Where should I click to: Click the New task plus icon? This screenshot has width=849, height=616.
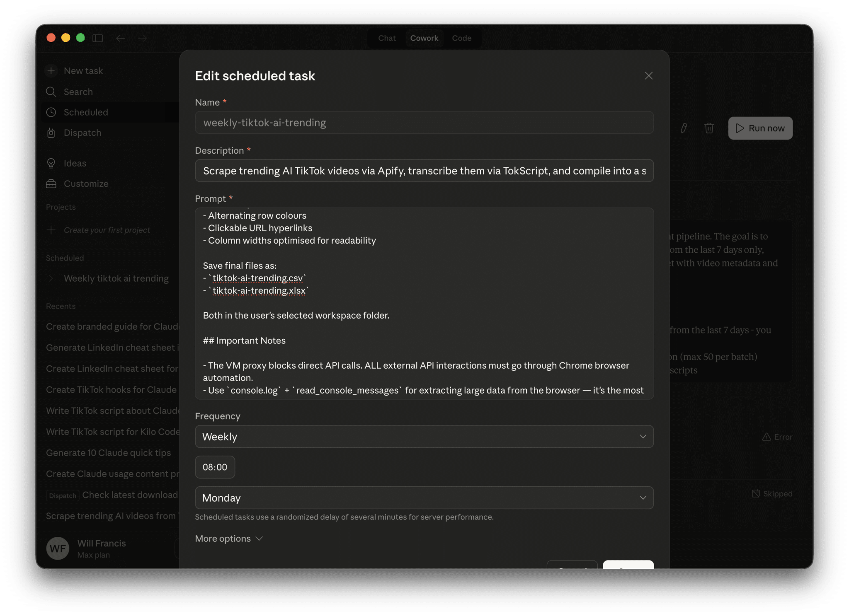point(51,71)
